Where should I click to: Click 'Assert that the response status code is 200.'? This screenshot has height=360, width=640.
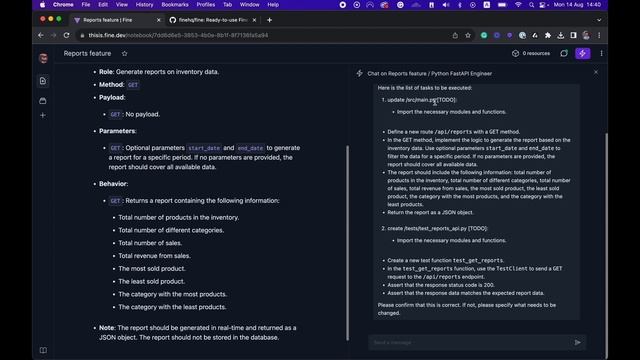[441, 285]
